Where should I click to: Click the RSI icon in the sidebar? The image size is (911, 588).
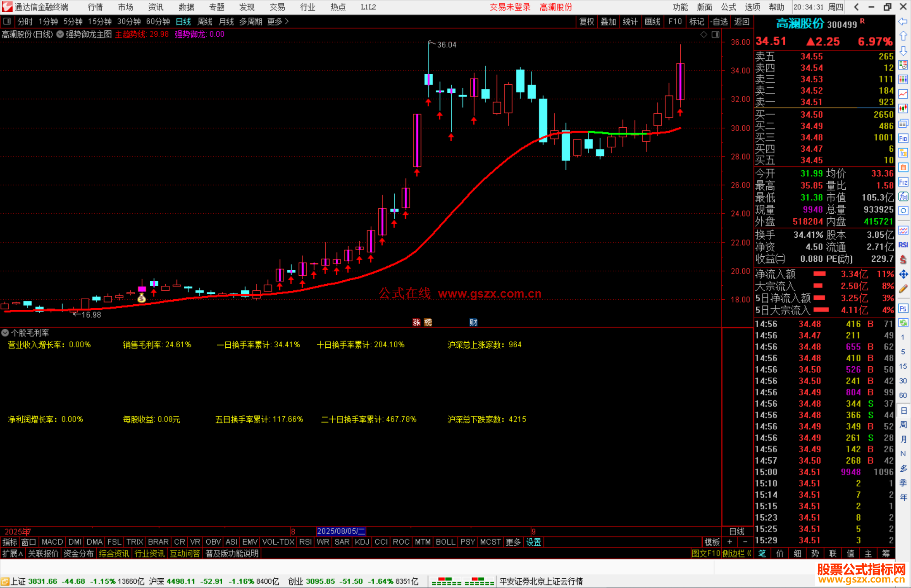coord(903,245)
